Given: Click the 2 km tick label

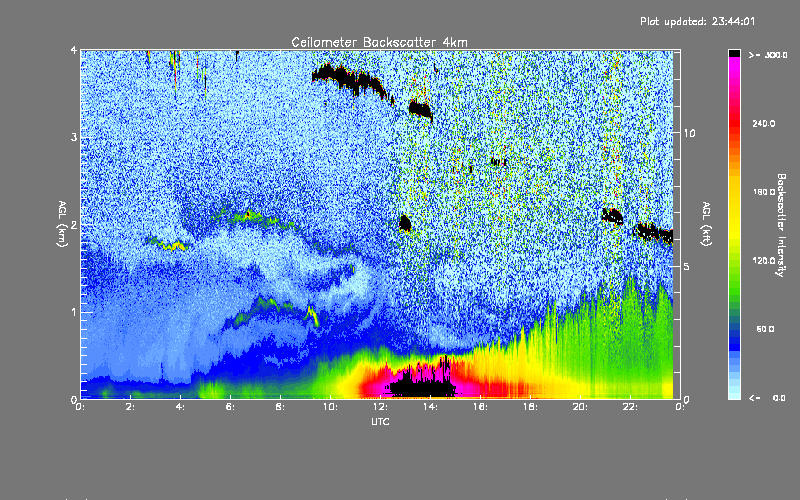Looking at the screenshot, I should [74, 225].
